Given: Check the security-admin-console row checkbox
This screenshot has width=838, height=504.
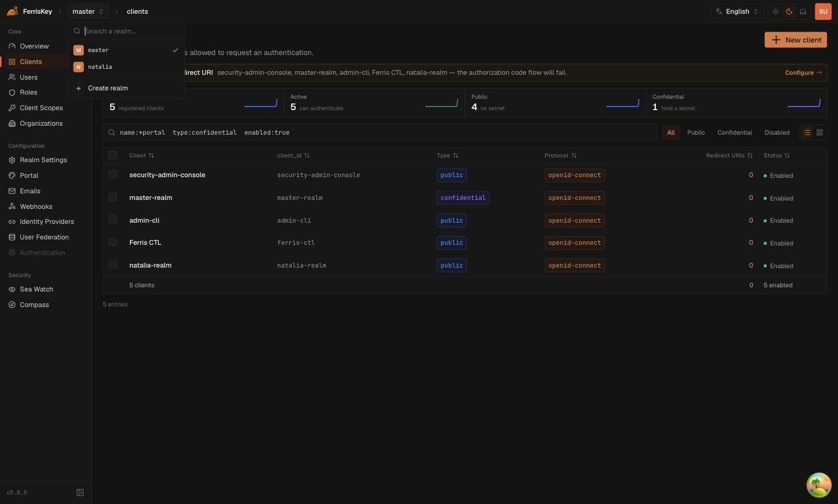Looking at the screenshot, I should 113,174.
